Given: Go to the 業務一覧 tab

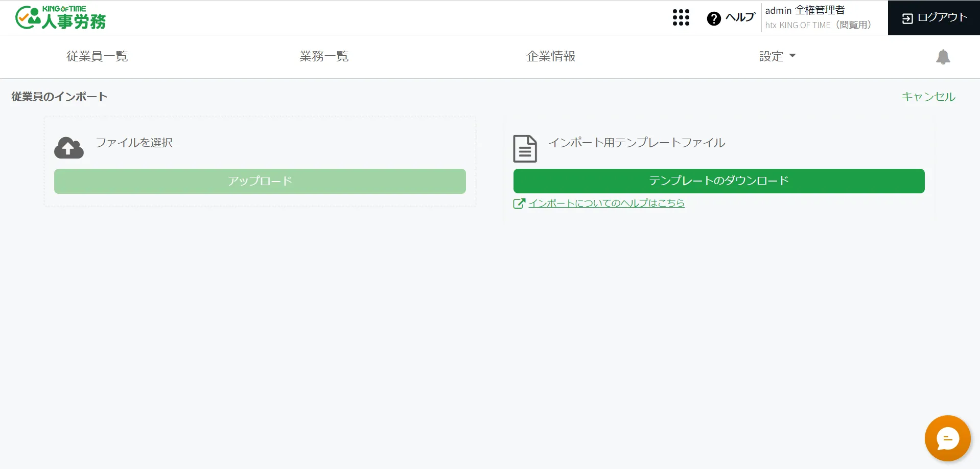Looking at the screenshot, I should [x=324, y=56].
